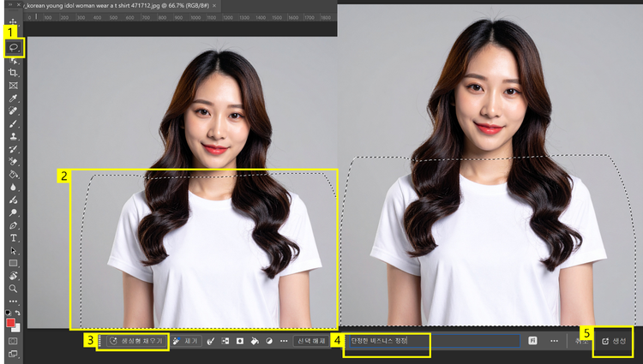Viewport: 643px width, 364px height.
Task: Select the brush selection icon in contextual taskbar
Action: click(211, 341)
